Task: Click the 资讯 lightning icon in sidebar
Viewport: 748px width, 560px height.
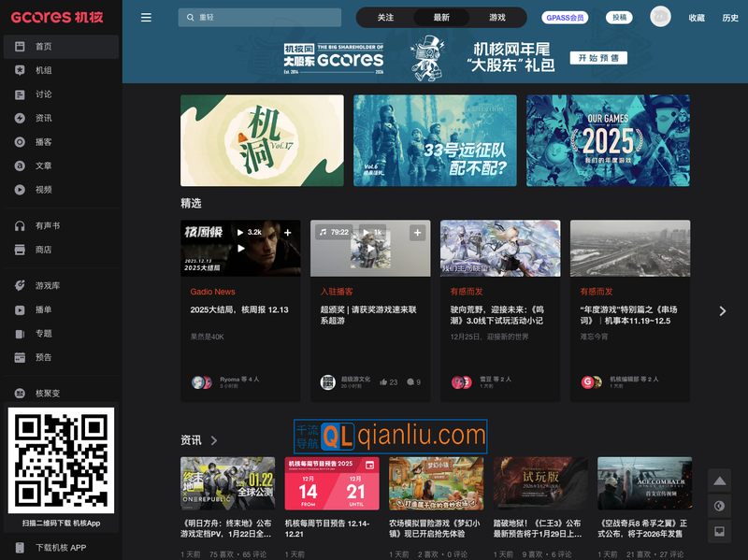Action: point(20,119)
